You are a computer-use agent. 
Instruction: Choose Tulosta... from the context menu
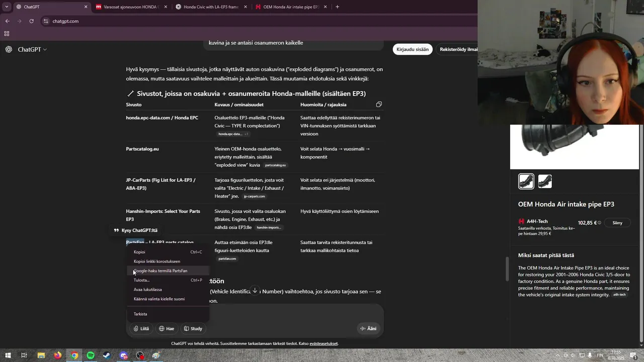168,280
